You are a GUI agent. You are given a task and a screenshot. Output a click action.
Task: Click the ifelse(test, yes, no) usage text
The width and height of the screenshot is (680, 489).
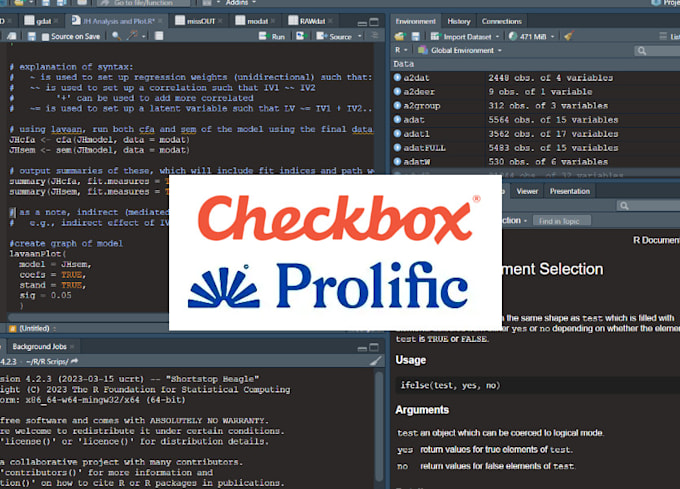[x=450, y=385]
